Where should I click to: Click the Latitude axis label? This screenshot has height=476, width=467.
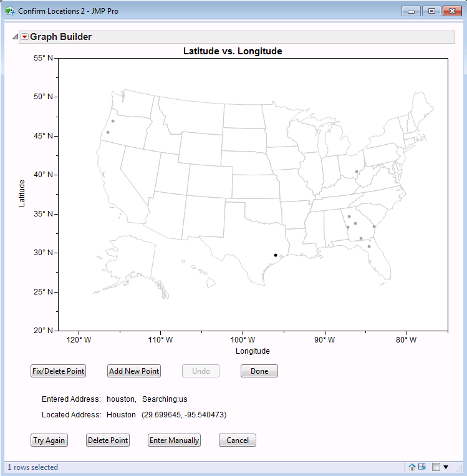[22, 193]
